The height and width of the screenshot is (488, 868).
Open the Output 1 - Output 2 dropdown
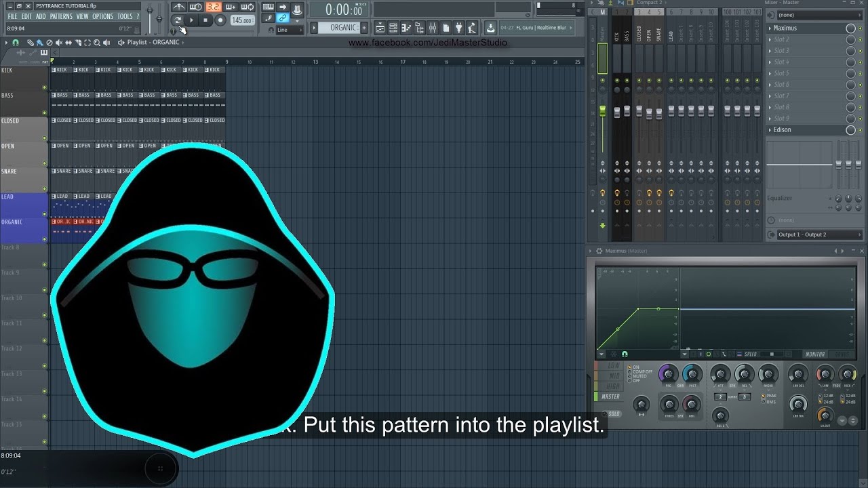pyautogui.click(x=819, y=235)
